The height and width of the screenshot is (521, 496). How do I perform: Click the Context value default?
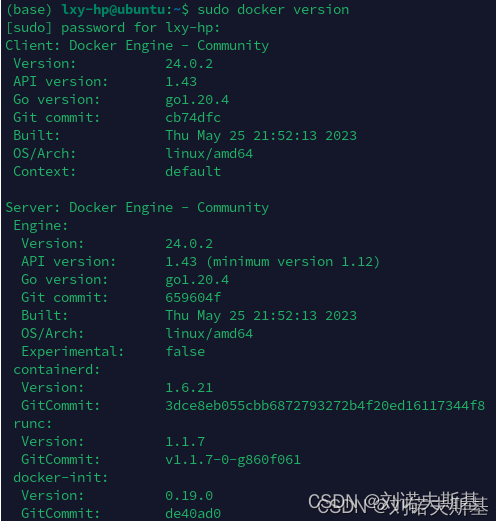click(x=193, y=172)
